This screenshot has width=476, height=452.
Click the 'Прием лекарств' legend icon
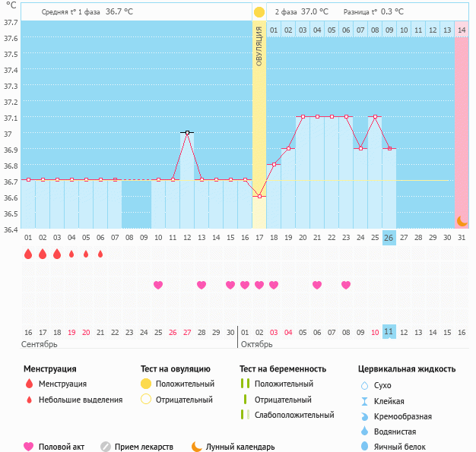106,447
